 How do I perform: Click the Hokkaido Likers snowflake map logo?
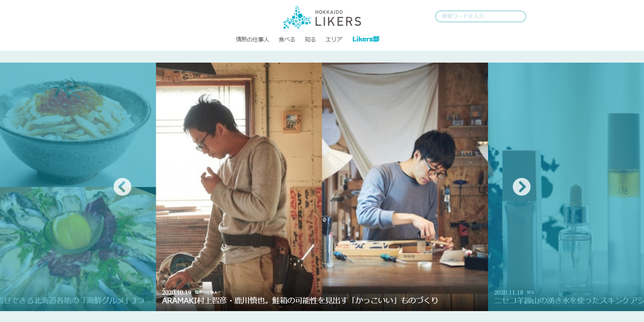322,17
